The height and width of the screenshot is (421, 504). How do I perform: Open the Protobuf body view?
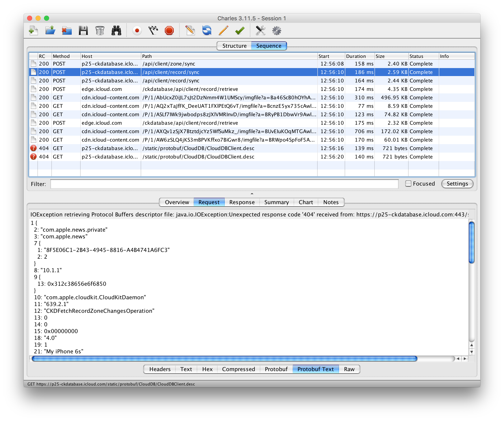point(276,369)
